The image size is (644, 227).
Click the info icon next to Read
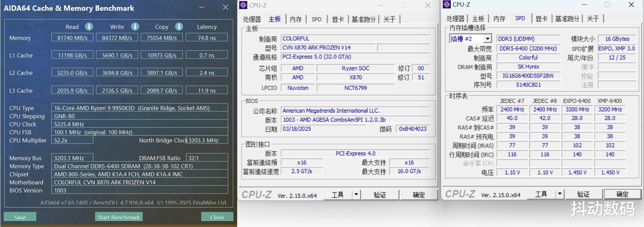point(89,27)
